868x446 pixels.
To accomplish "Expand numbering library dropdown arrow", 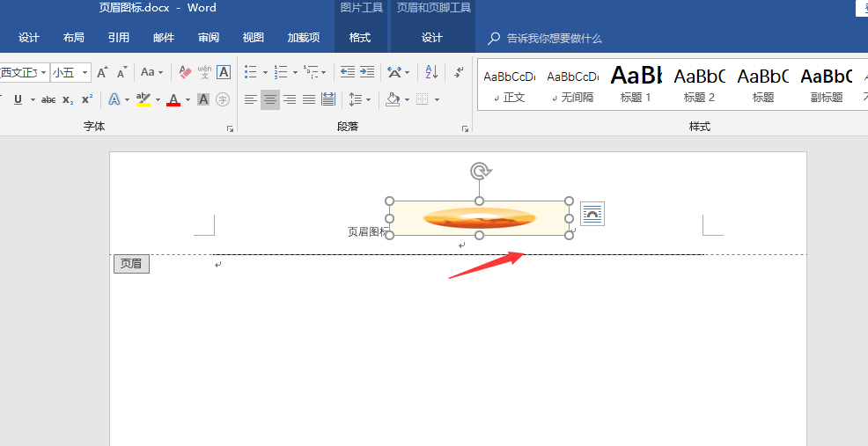I will click(295, 72).
